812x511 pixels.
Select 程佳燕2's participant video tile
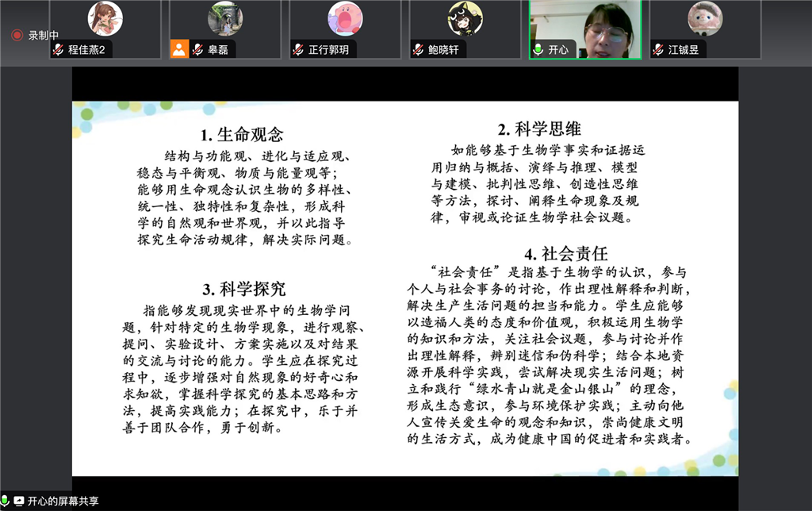click(105, 29)
